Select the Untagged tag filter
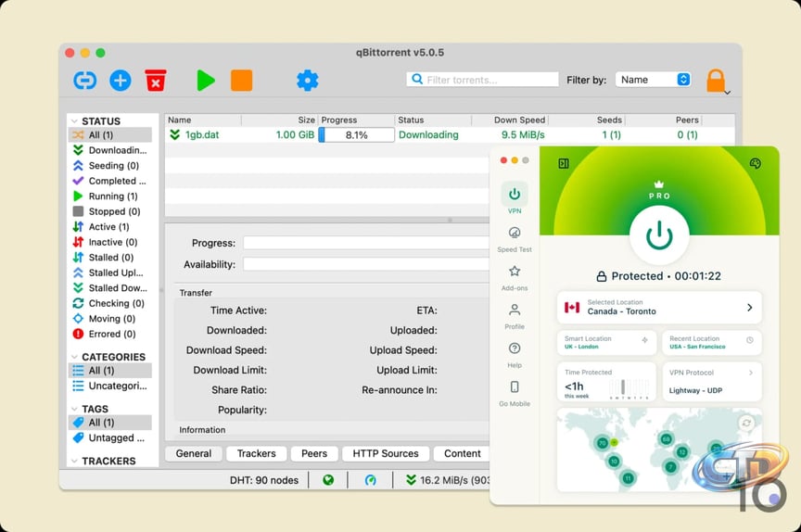The width and height of the screenshot is (801, 532). point(109,437)
